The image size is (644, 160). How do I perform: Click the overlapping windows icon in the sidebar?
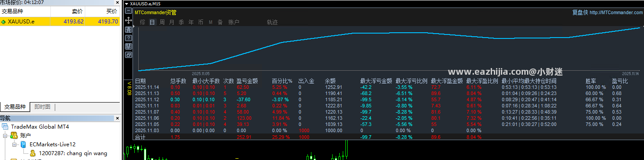click(129, 55)
